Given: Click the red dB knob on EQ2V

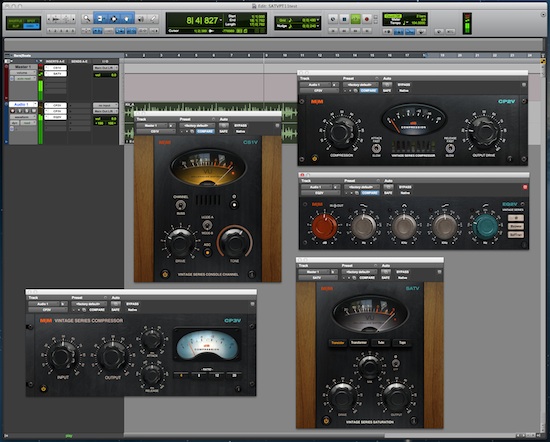Looking at the screenshot, I should coord(324,227).
